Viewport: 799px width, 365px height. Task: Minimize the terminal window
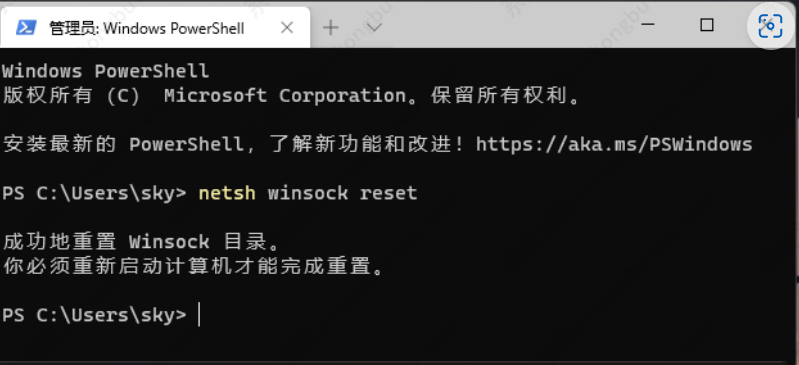[x=648, y=24]
